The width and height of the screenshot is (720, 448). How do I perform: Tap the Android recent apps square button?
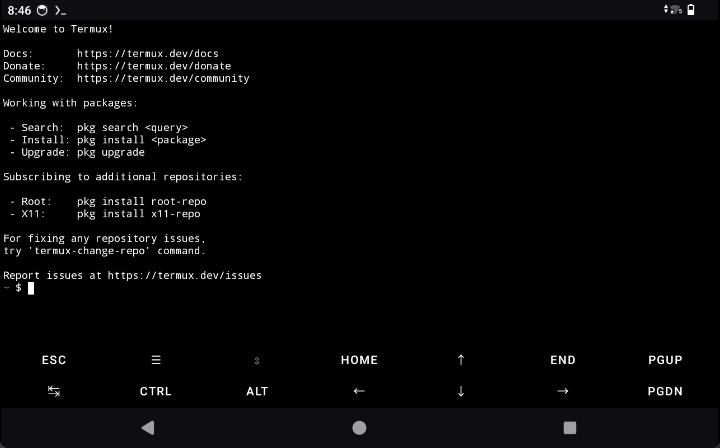(x=570, y=427)
